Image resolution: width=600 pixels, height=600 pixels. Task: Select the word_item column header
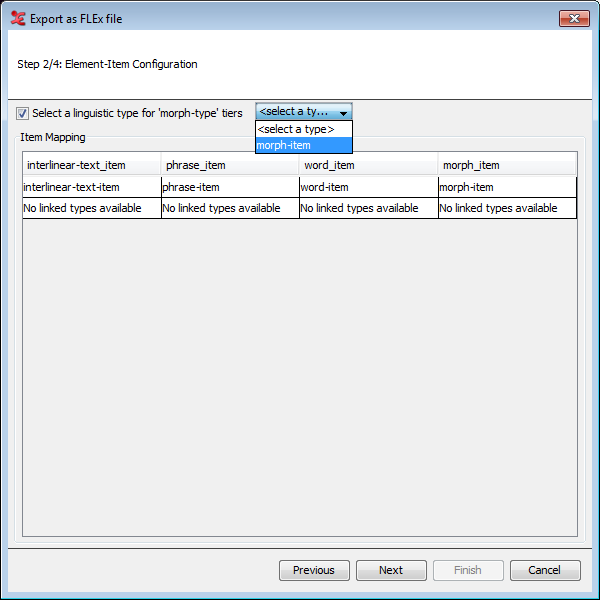point(368,165)
